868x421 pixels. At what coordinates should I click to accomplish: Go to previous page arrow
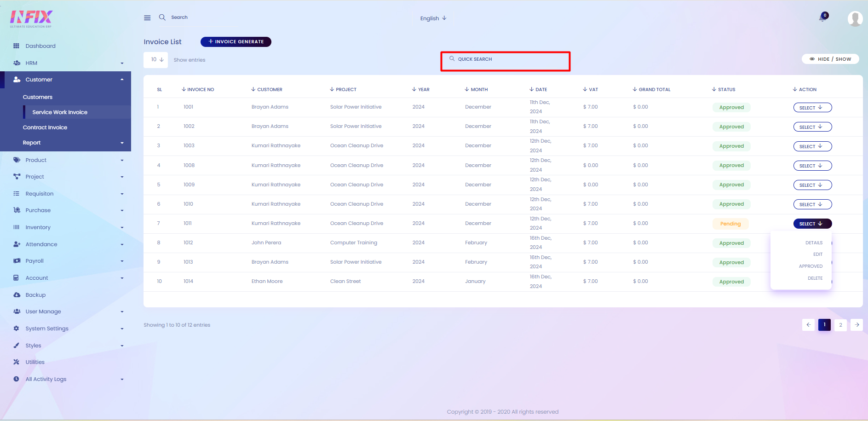pos(808,325)
